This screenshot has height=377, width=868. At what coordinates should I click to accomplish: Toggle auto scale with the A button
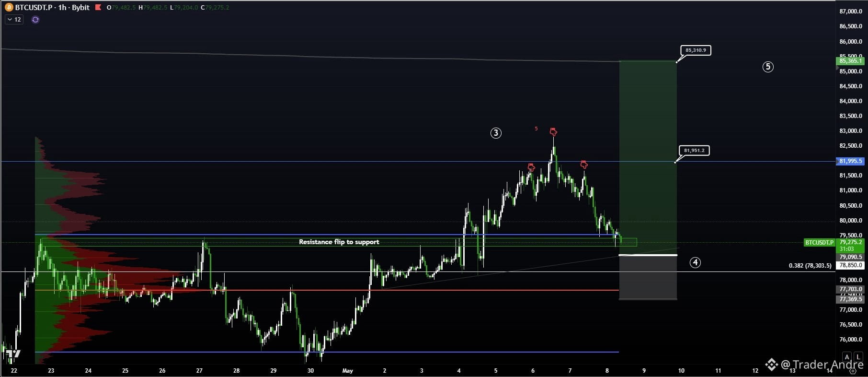click(x=847, y=357)
